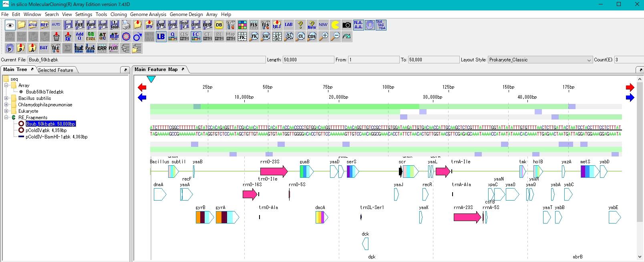This screenshot has width=644, height=262.
Task: Click the magnifier zoom-in plus icon
Action: [x=324, y=37]
